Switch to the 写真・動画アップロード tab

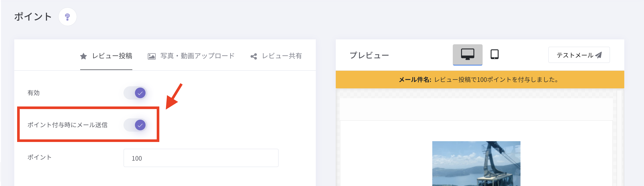point(197,56)
